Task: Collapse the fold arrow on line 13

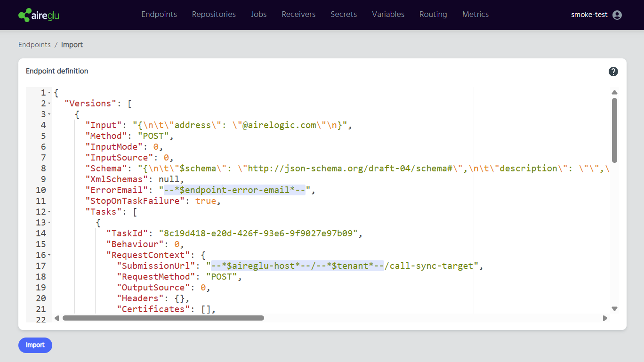Action: click(x=49, y=223)
